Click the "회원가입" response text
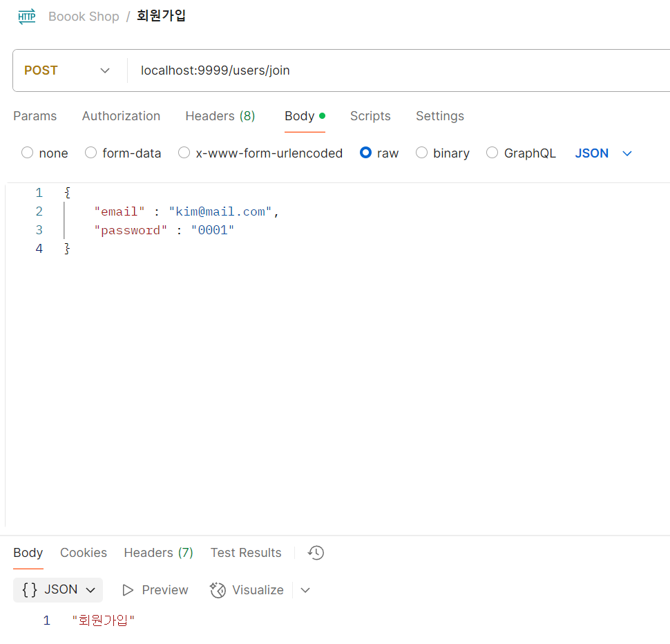Viewport: 670px width, 644px height. click(x=103, y=620)
